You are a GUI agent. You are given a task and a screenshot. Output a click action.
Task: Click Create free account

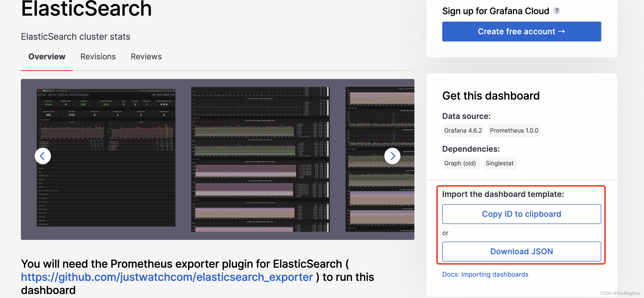click(521, 31)
